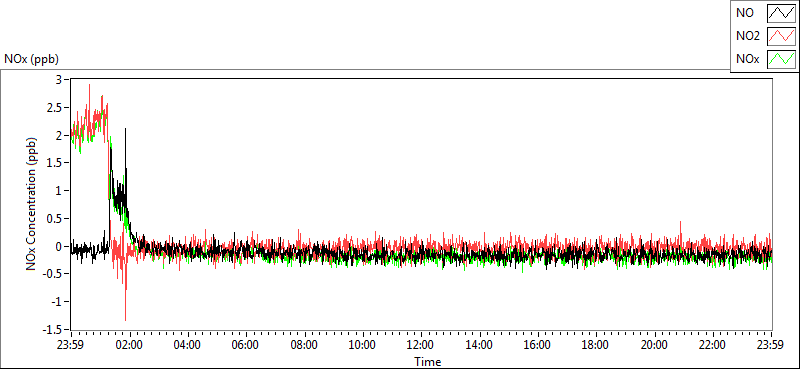Click the NO2 red plot legend icon
This screenshot has height=369, width=800.
[781, 36]
